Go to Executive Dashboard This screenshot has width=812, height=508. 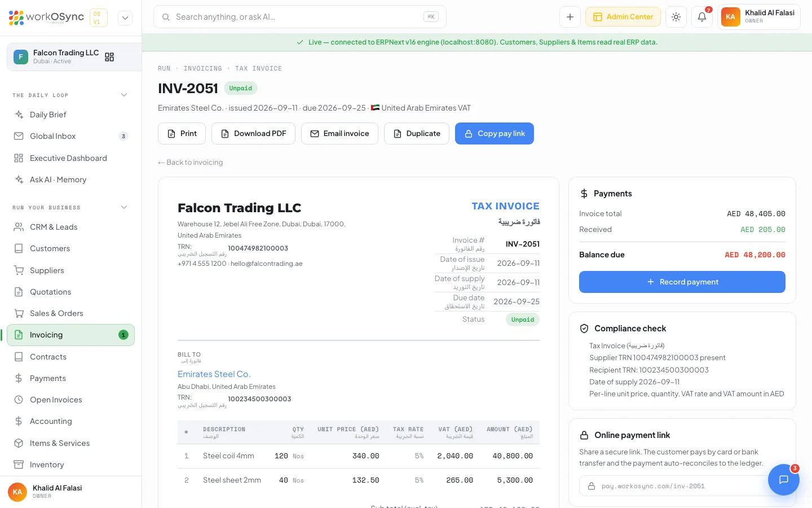tap(70, 158)
